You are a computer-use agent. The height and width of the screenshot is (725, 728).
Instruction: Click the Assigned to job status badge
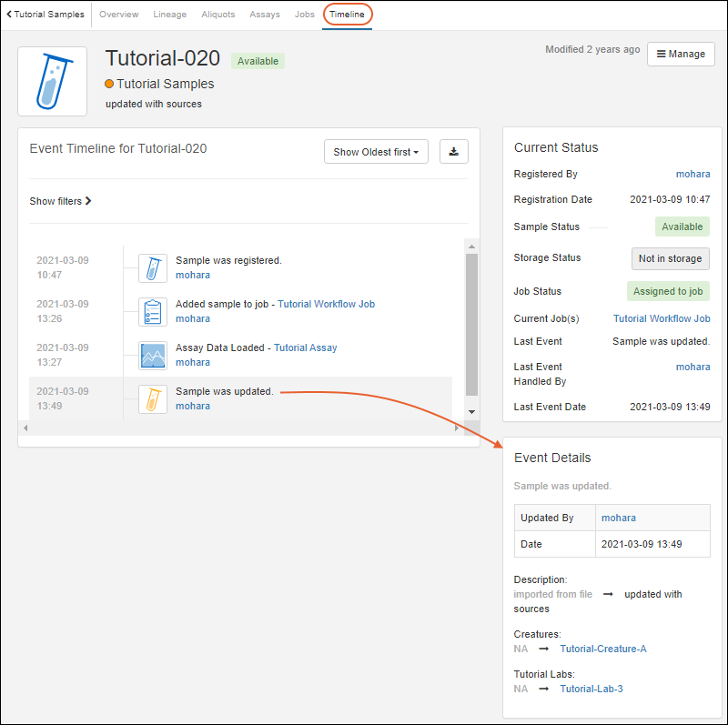(666, 291)
